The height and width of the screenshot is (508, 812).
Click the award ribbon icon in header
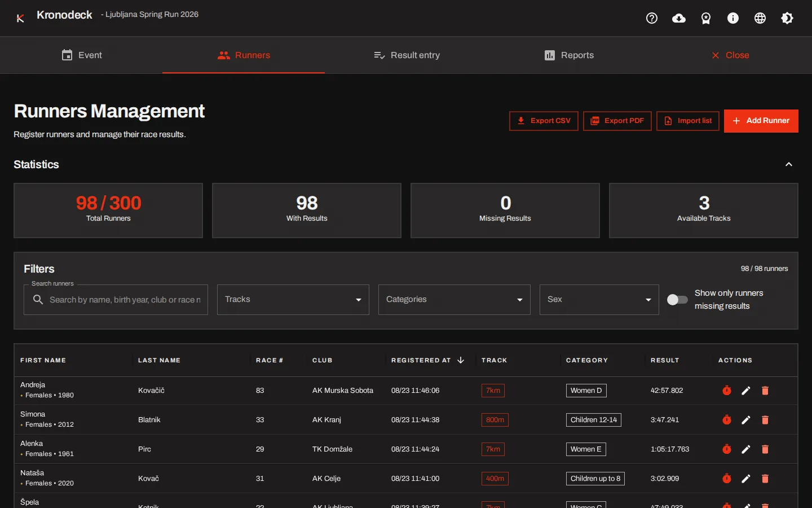(706, 18)
